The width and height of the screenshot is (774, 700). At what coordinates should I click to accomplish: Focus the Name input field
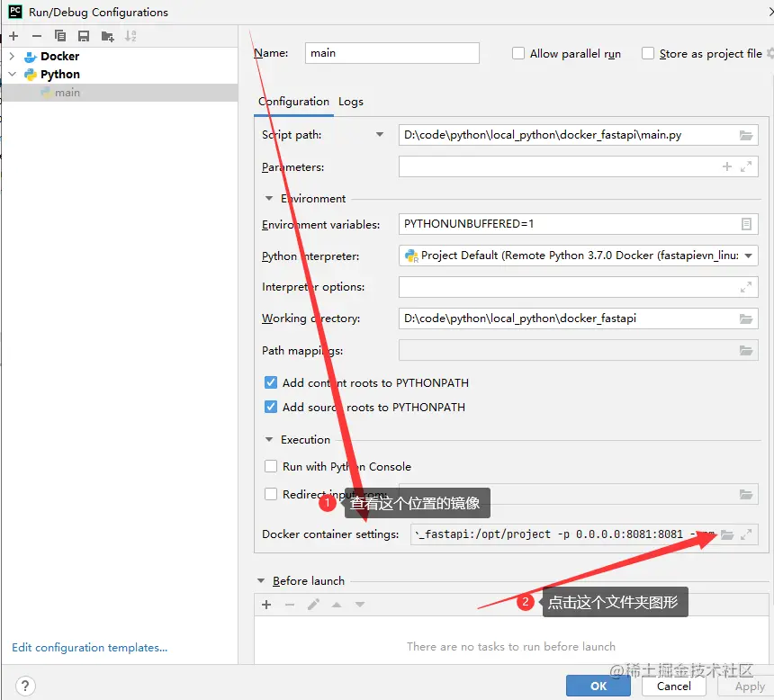(391, 53)
